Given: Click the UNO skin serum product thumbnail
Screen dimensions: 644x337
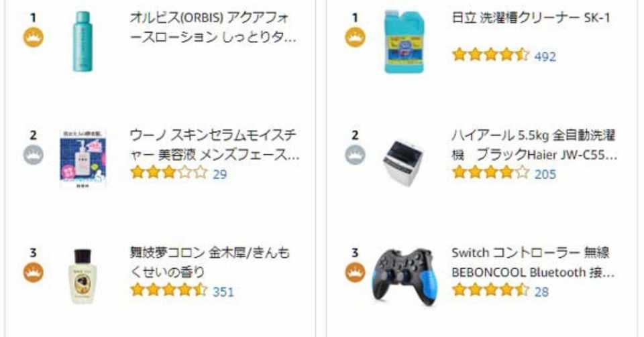Looking at the screenshot, I should 82,158.
